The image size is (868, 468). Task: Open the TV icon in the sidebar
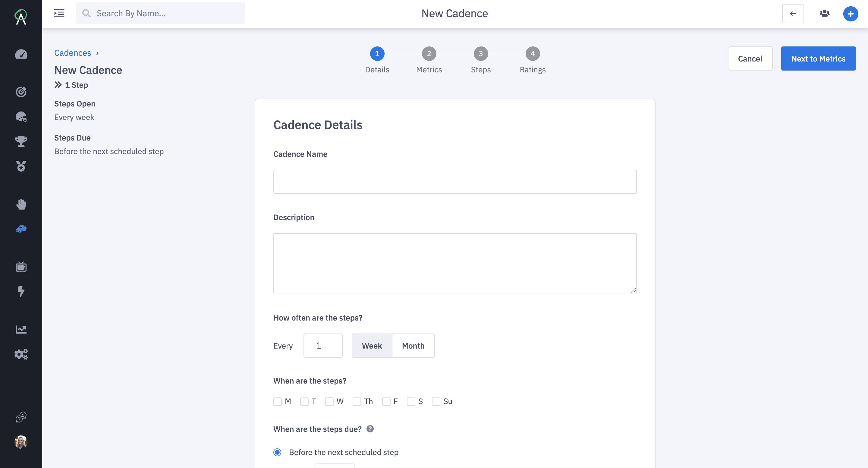21,267
